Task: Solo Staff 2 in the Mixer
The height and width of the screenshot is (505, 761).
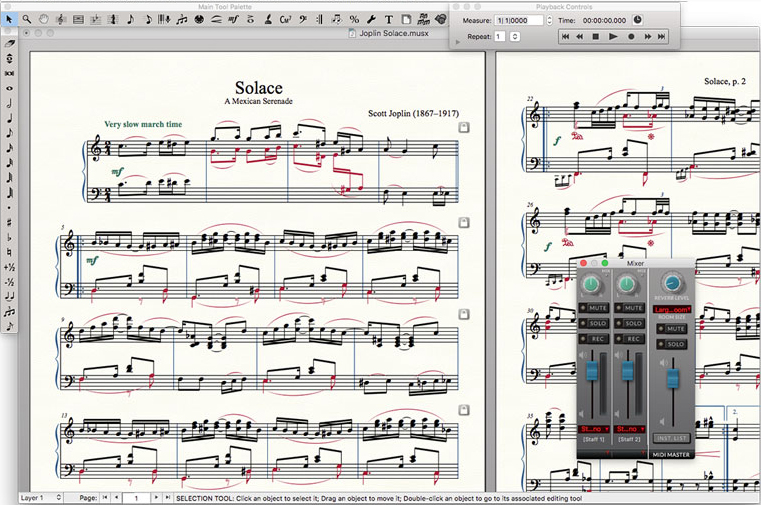Action: (632, 323)
